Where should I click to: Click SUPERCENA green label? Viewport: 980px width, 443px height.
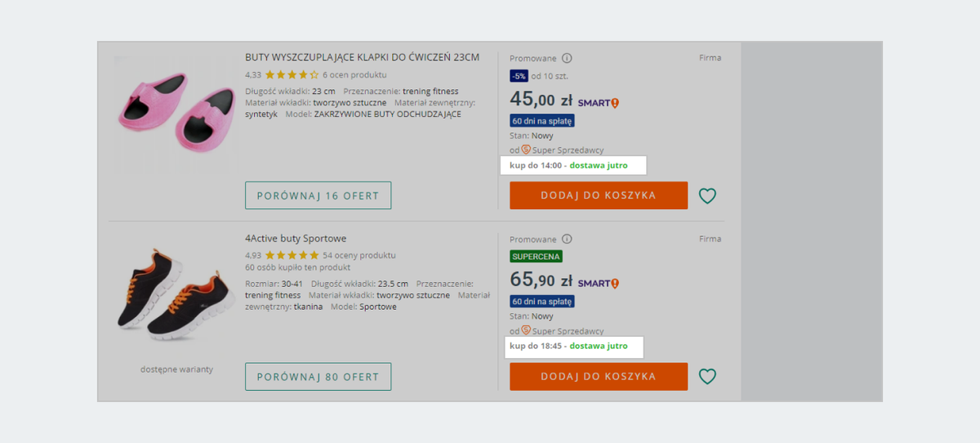point(536,257)
